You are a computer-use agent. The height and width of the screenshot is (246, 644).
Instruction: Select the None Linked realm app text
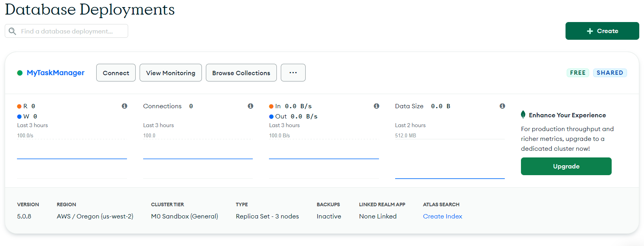[378, 216]
